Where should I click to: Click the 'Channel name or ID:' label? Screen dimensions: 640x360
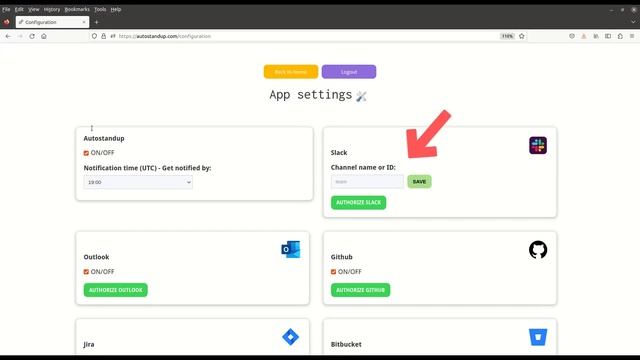click(x=363, y=167)
